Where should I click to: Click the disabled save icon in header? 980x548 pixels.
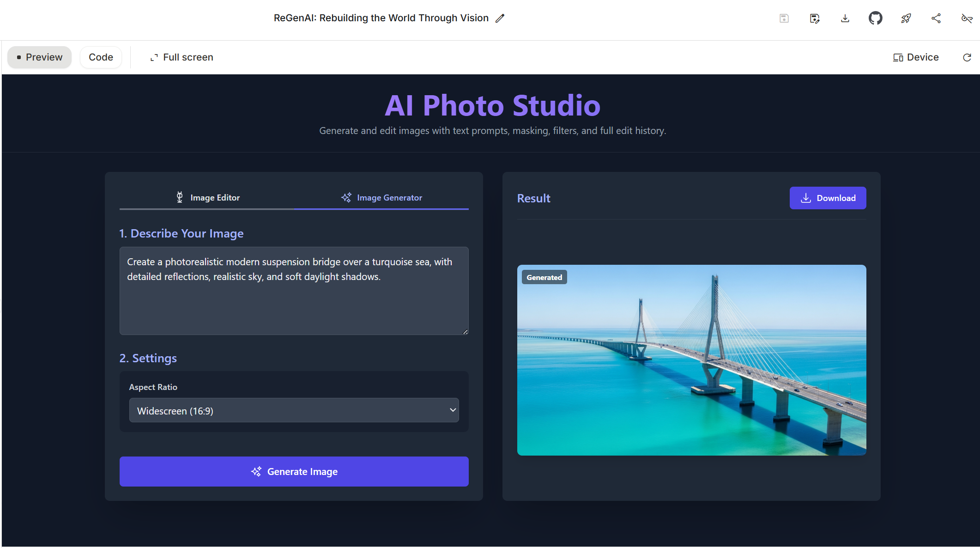pyautogui.click(x=784, y=18)
